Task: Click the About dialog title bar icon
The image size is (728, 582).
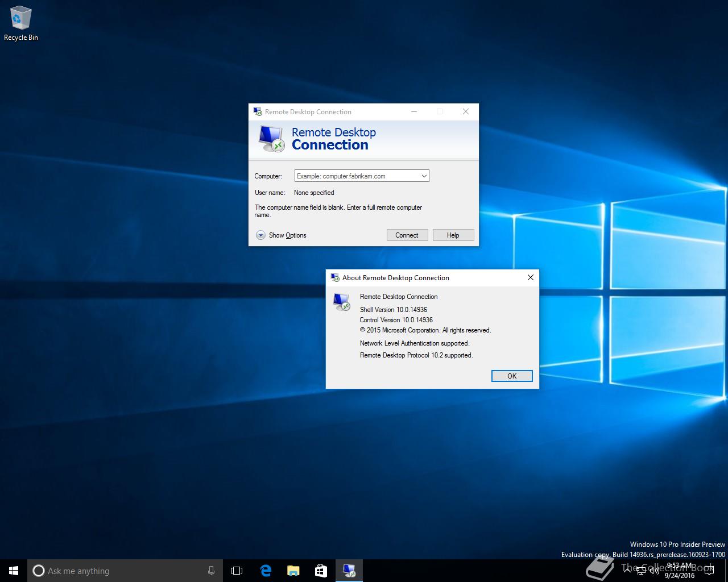Action: pos(335,277)
